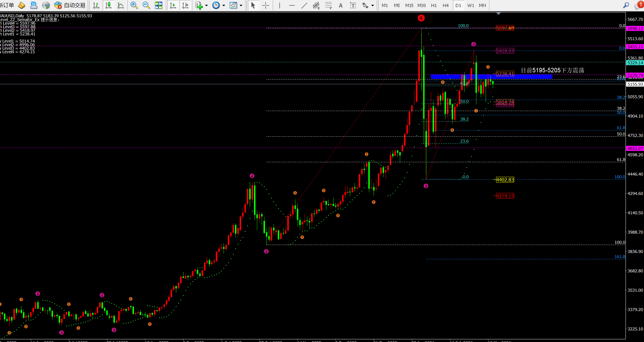Switch to the H4 timeframe
Screen dimensions: 644x342
pyautogui.click(x=445, y=5)
